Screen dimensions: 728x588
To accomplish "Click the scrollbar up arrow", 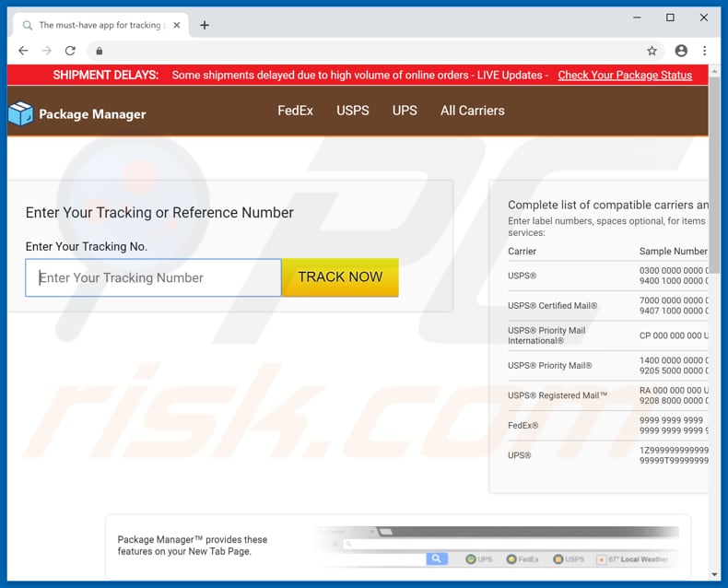I will pos(714,71).
